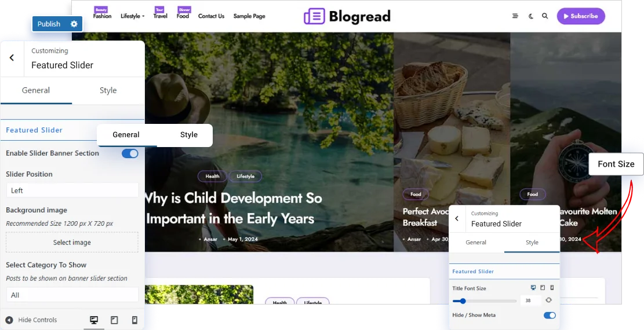Click the Publish settings gear icon
644x330 pixels.
point(74,24)
